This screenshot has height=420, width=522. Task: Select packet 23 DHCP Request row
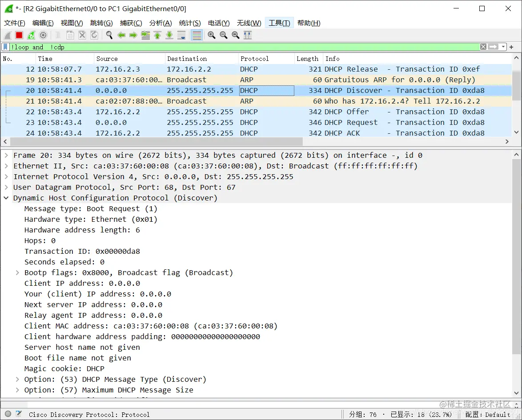pos(256,123)
